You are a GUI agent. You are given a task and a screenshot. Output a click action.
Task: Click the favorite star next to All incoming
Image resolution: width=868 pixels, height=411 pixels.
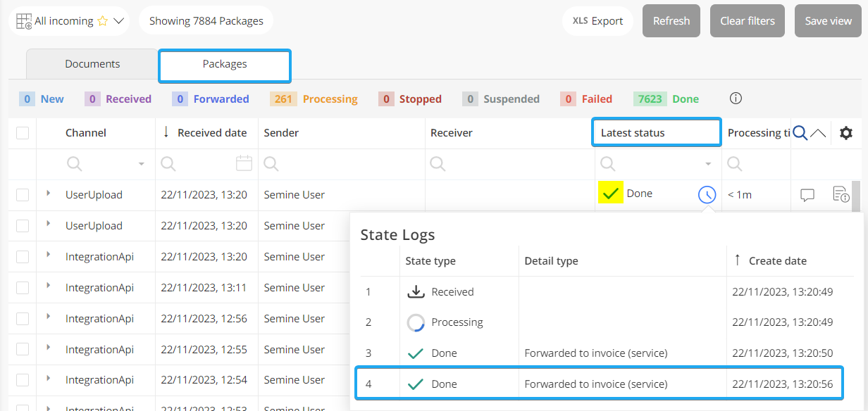pos(103,21)
